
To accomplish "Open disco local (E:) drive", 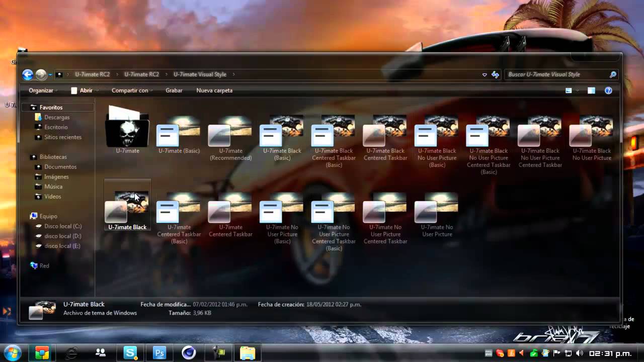I will point(62,246).
